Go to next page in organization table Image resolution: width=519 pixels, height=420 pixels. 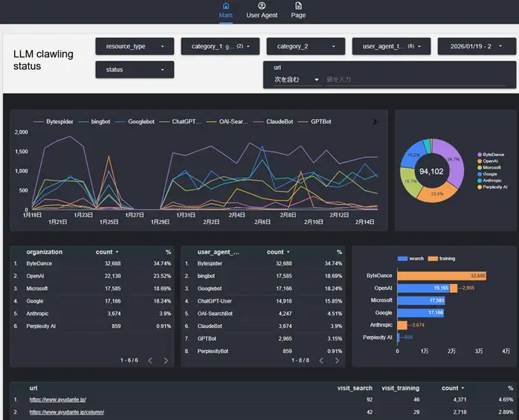click(166, 361)
